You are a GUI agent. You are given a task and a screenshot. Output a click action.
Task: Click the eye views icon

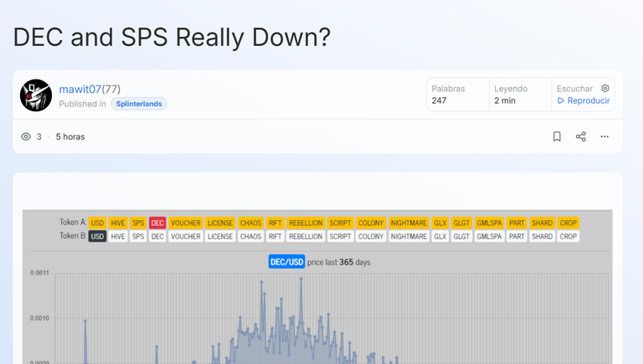[x=26, y=136]
